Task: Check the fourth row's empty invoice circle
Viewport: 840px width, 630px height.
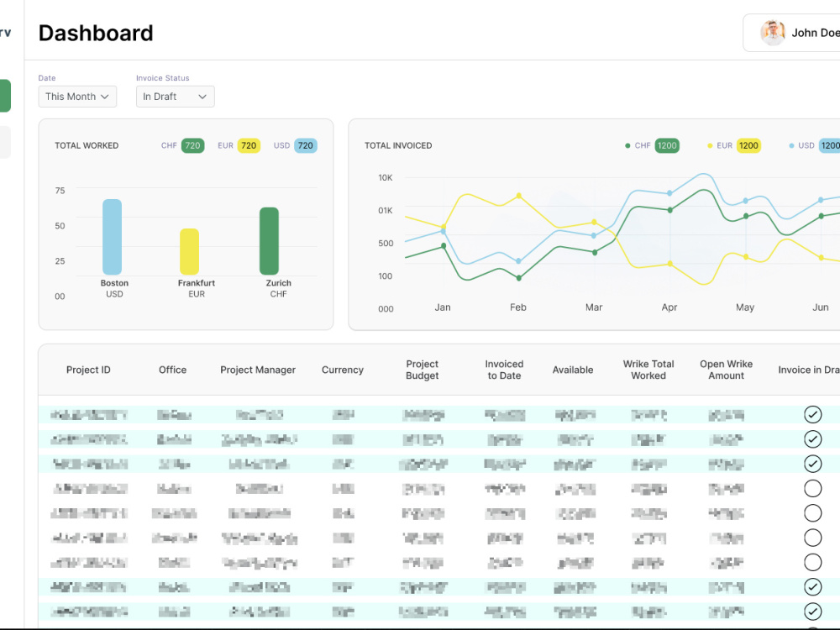Action: [812, 488]
